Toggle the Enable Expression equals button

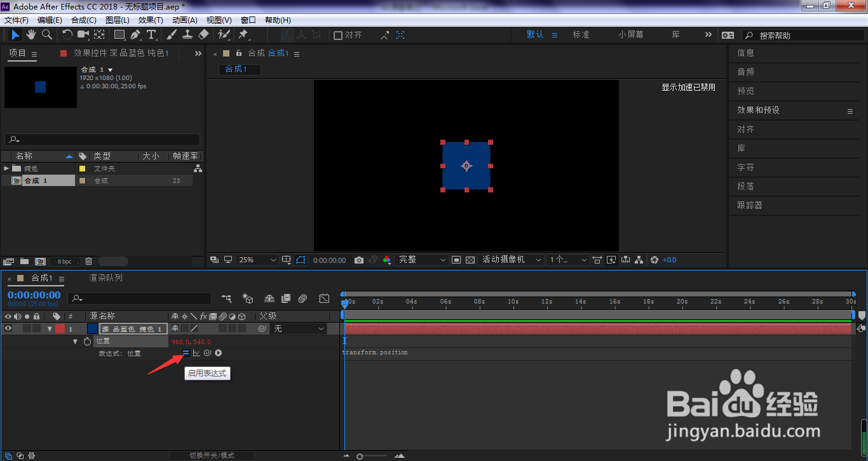click(x=186, y=353)
